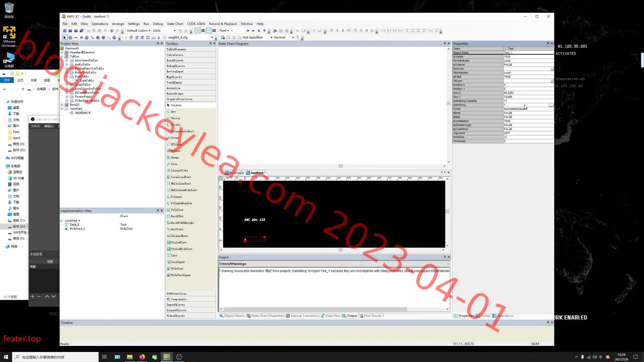Open the Default Colors dropdown
The width and height of the screenshot is (644, 362).
[x=139, y=31]
